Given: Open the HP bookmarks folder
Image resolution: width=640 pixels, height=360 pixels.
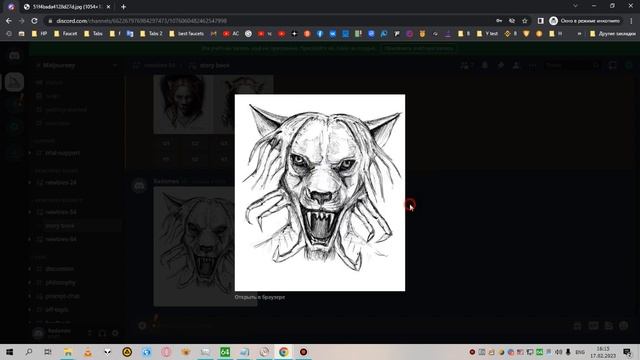Looking at the screenshot, I should 40,34.
